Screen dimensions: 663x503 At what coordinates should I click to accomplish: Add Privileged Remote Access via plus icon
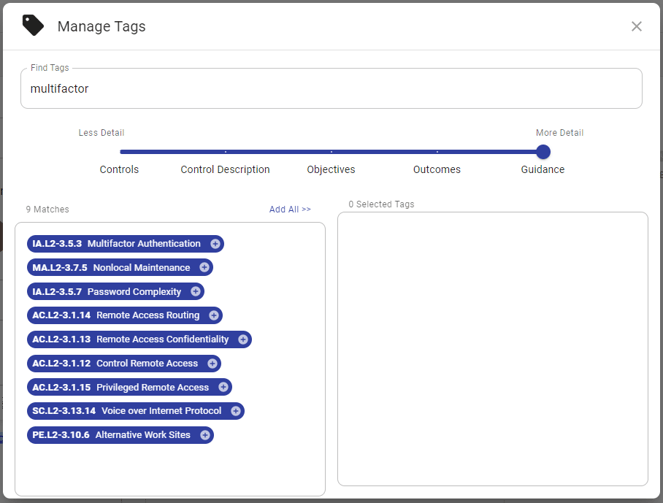point(223,387)
